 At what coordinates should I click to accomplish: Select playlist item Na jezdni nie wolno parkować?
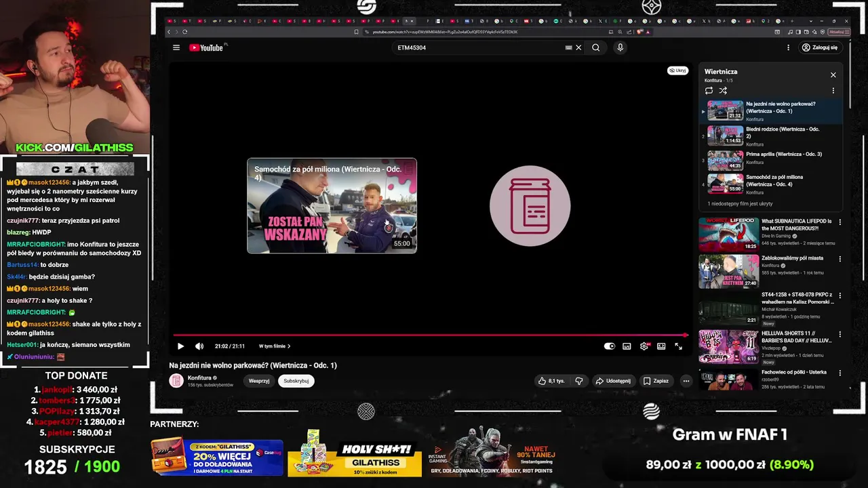771,110
